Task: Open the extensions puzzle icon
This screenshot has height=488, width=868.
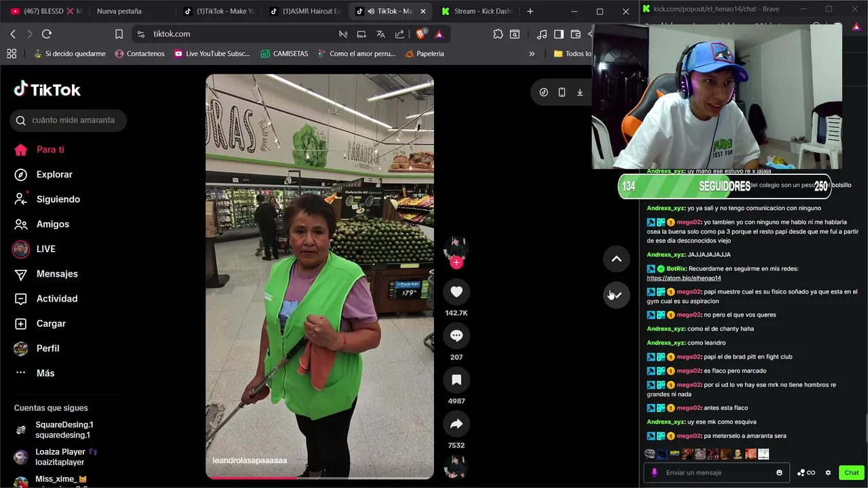Action: [x=498, y=34]
